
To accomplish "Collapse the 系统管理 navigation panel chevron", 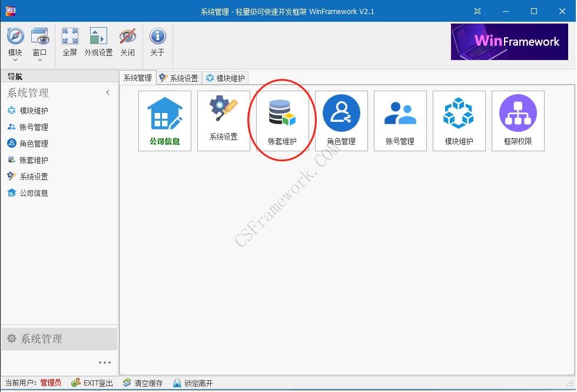I will [x=108, y=92].
